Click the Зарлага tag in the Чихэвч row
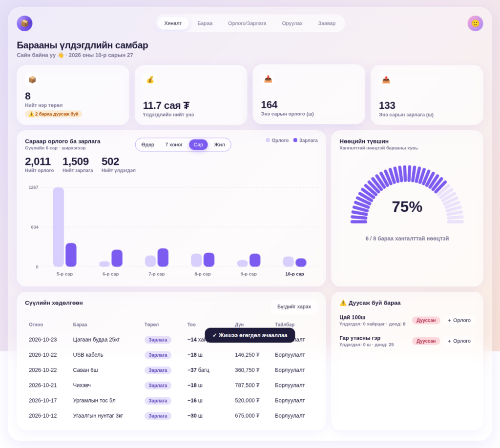 [x=158, y=386]
